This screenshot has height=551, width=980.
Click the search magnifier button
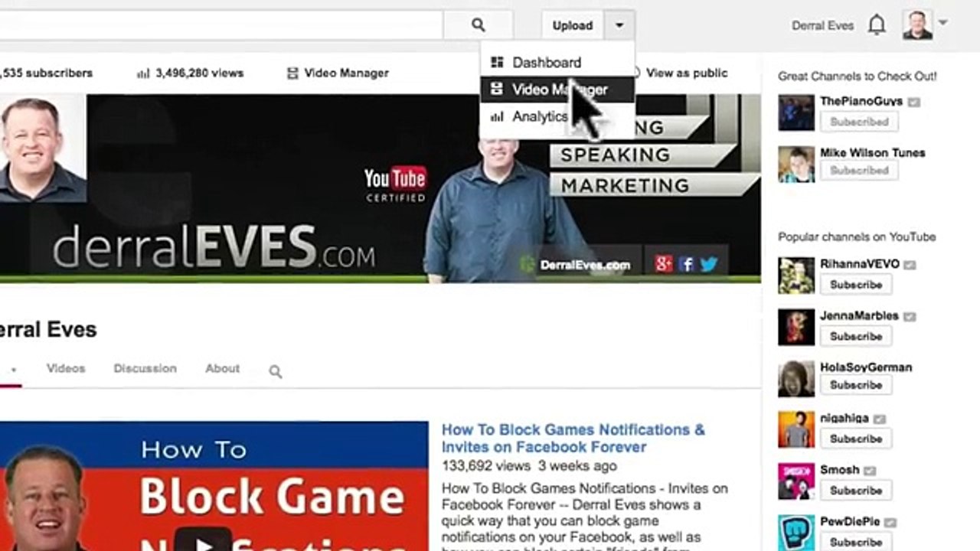pyautogui.click(x=478, y=25)
